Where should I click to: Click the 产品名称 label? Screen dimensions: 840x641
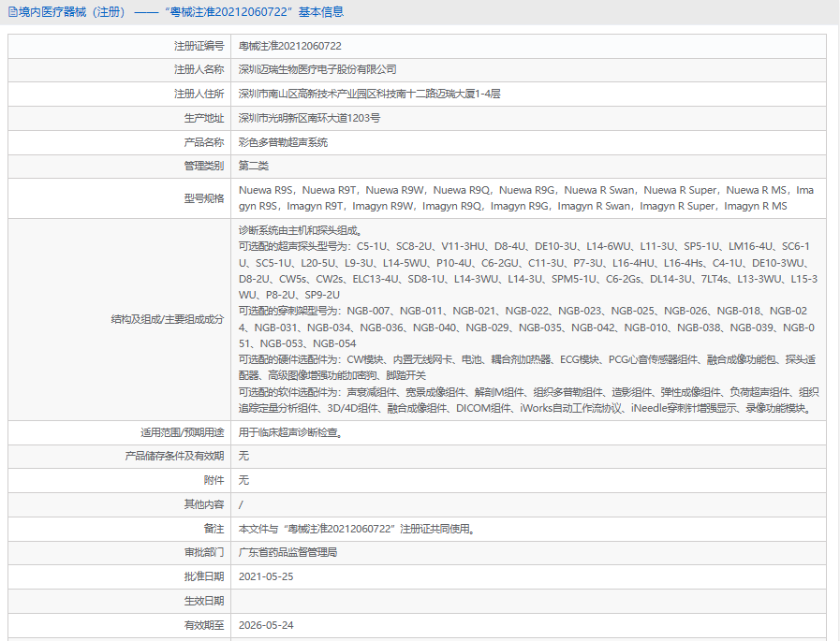coord(203,142)
